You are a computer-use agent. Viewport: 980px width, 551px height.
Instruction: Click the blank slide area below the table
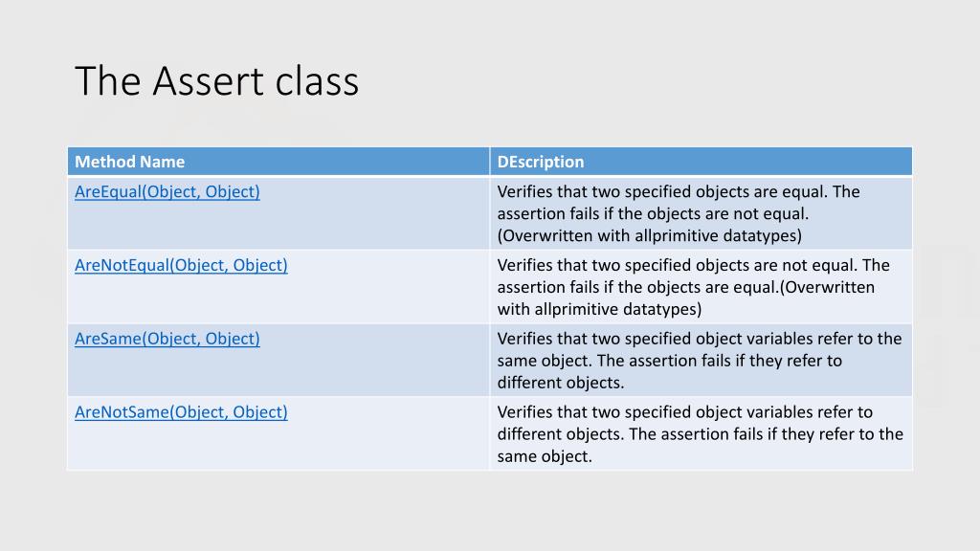490,509
